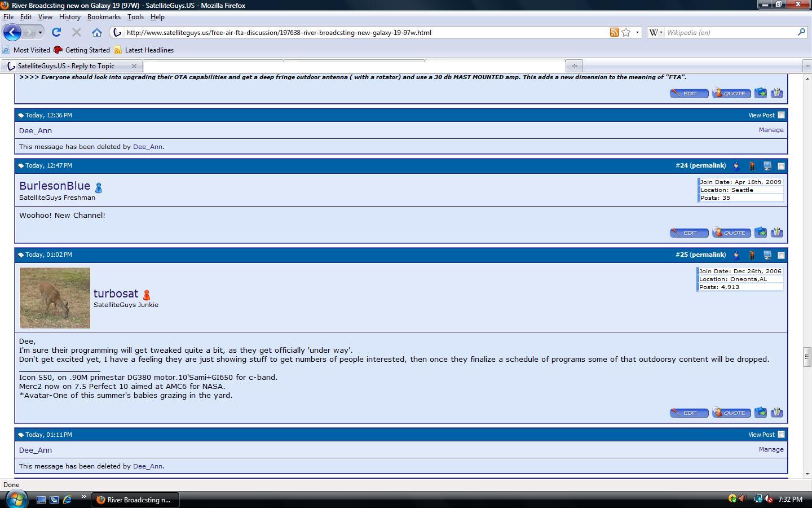Image resolution: width=812 pixels, height=508 pixels.
Task: Click EDIT button on topmost post
Action: point(689,93)
